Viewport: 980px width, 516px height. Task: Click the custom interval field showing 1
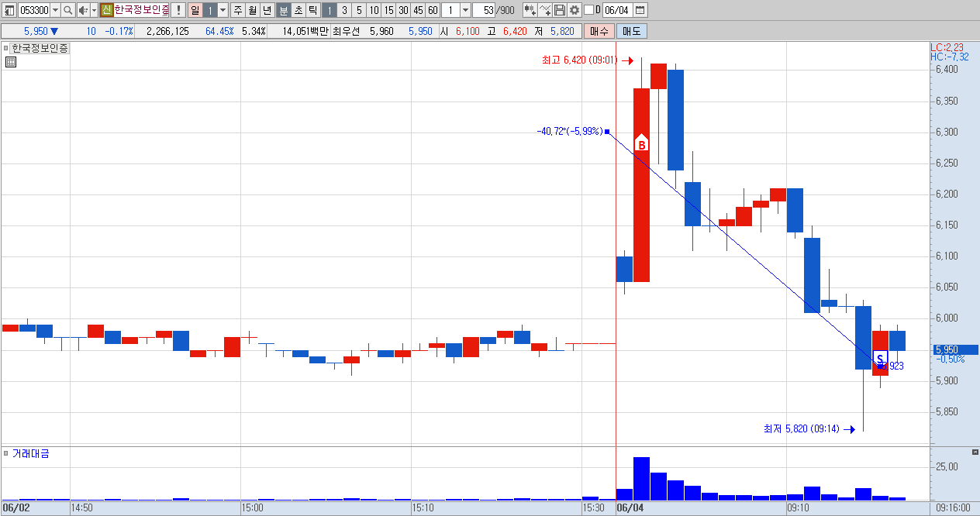click(450, 10)
